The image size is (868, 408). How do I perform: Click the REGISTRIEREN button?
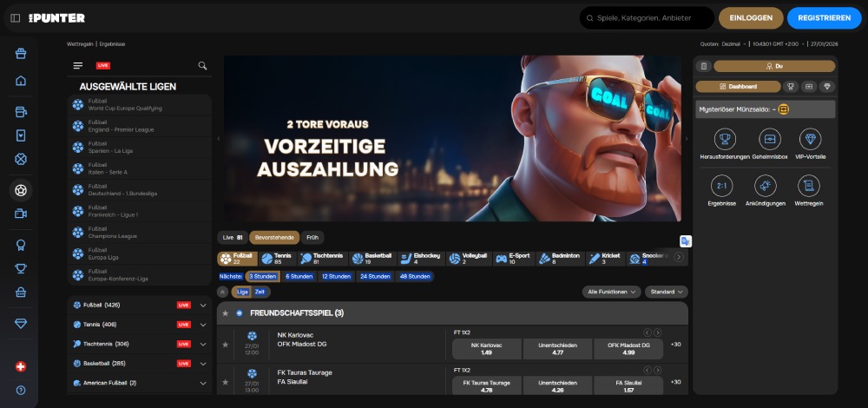coord(825,18)
